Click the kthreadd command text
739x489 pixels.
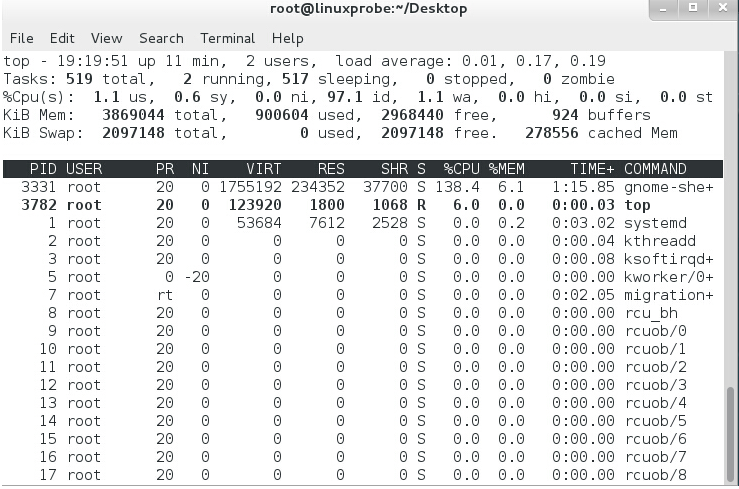pyautogui.click(x=660, y=241)
